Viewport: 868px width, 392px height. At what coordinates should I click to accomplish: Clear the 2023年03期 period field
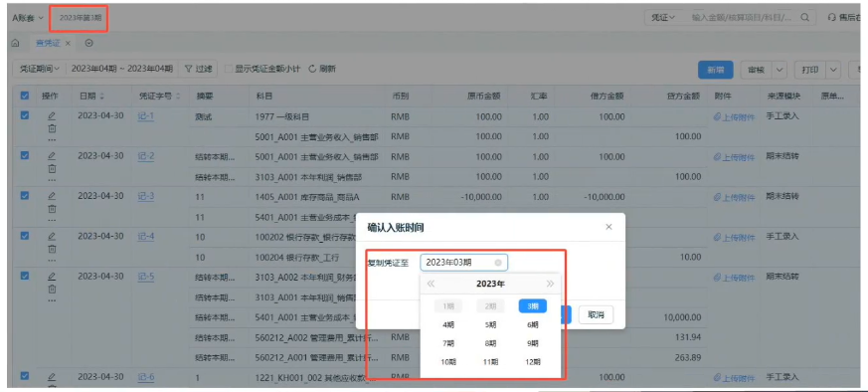tap(498, 263)
